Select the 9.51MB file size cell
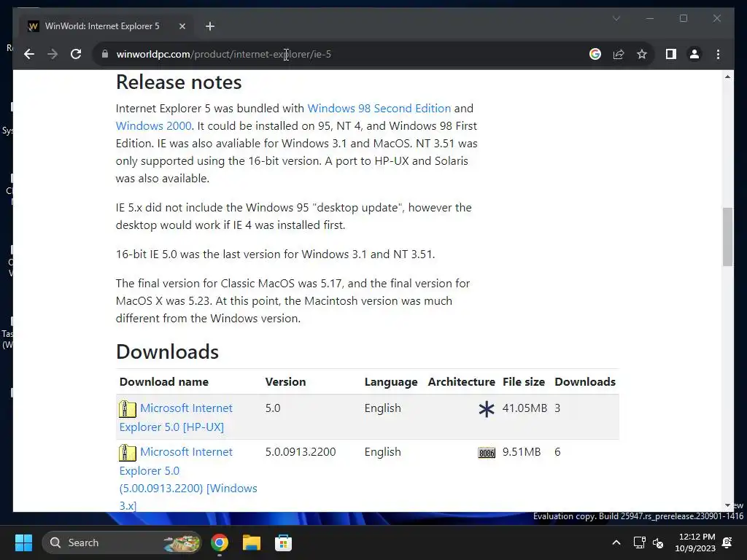This screenshot has height=560, width=747. (522, 452)
